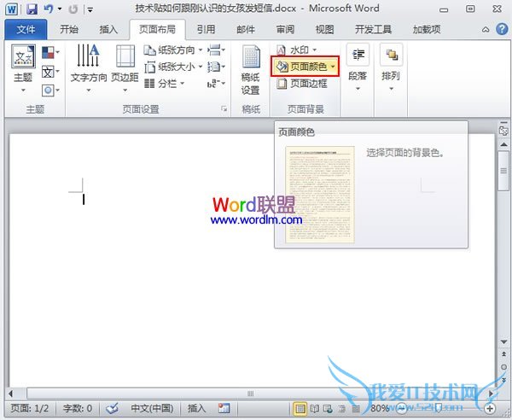This screenshot has width=512, height=420.
Task: Click the Zoom In plus button
Action: pyautogui.click(x=490, y=408)
